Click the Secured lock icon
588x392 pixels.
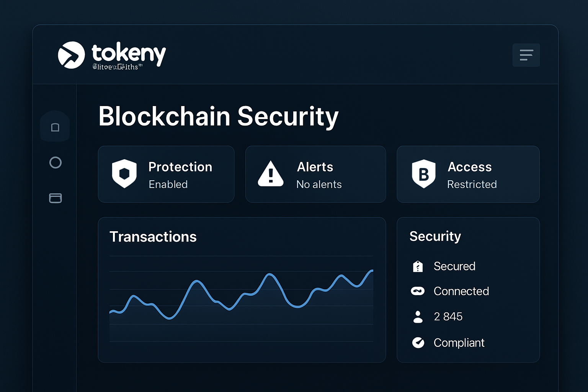pos(418,266)
